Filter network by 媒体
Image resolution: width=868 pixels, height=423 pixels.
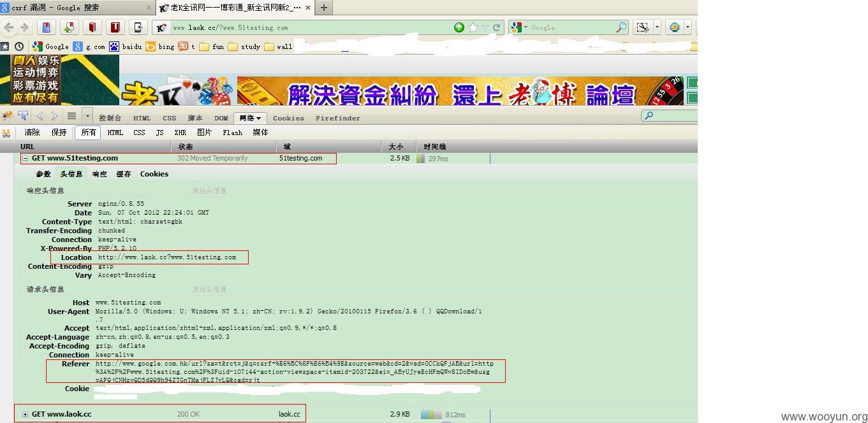point(260,133)
